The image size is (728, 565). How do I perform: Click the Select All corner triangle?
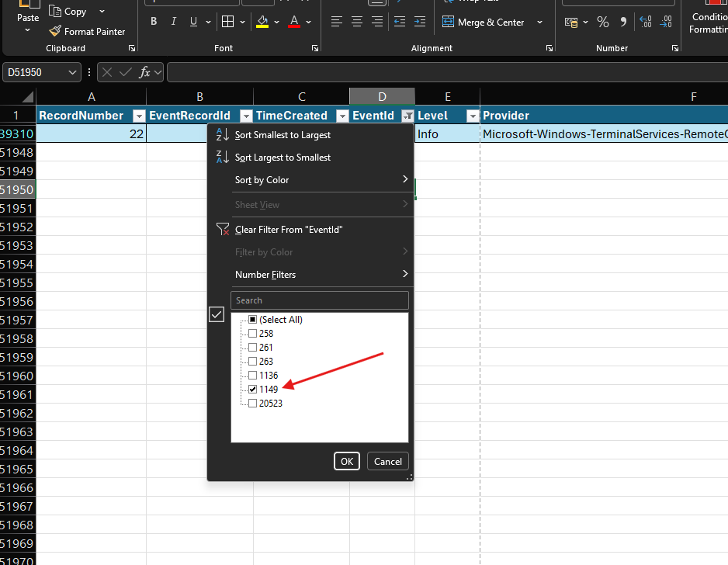pos(27,96)
